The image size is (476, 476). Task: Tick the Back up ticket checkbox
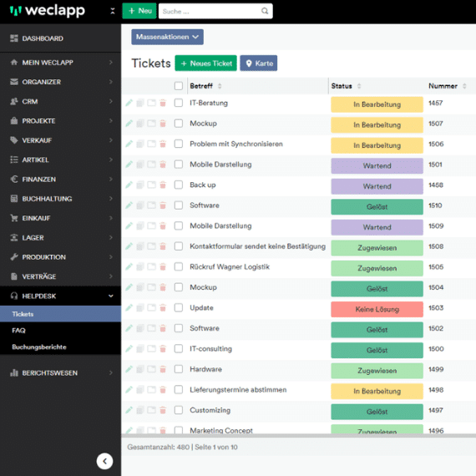coord(179,185)
